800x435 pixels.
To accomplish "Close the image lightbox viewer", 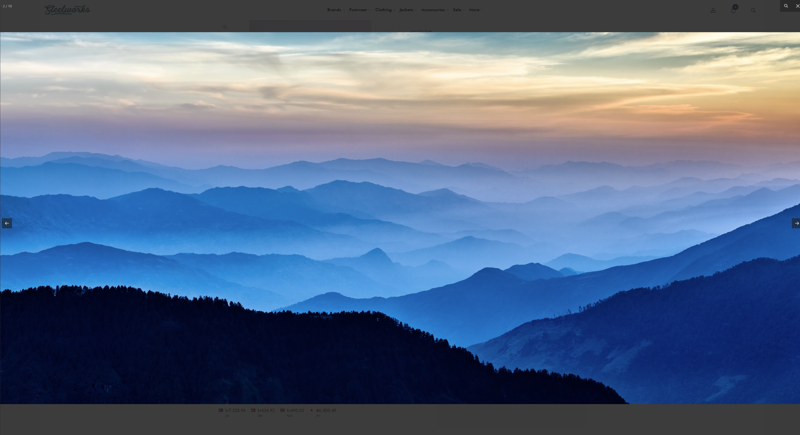I will 796,6.
